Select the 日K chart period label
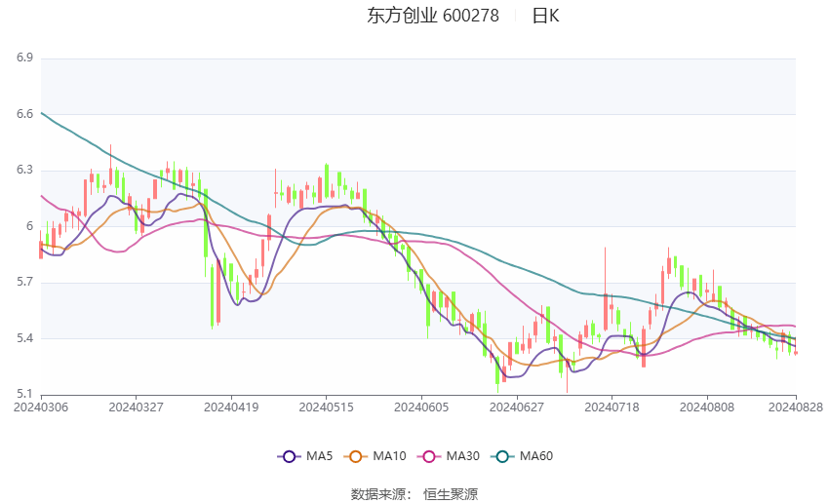 pyautogui.click(x=545, y=16)
